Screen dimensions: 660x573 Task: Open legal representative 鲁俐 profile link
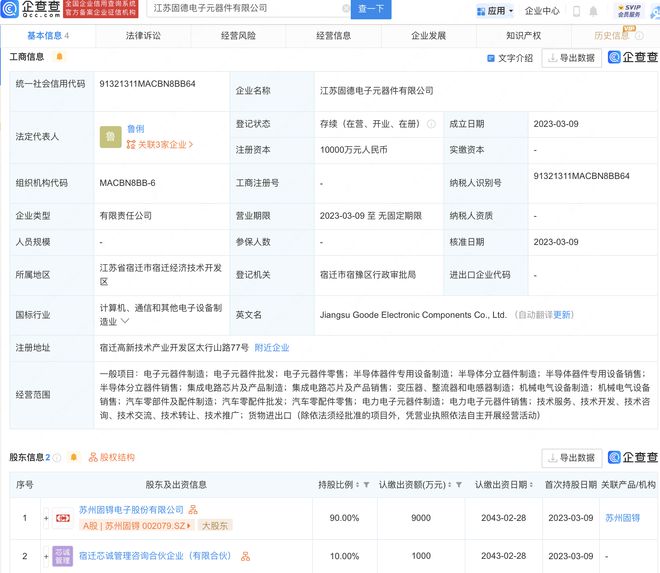click(136, 129)
